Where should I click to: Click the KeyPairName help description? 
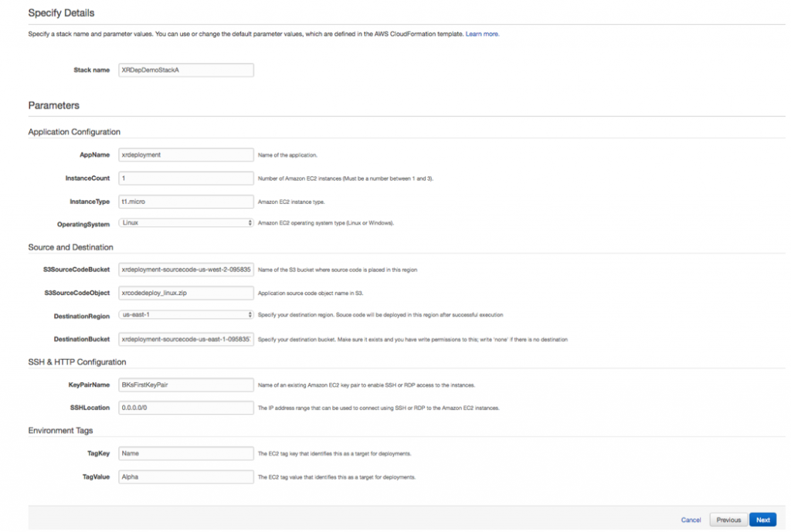tap(367, 385)
